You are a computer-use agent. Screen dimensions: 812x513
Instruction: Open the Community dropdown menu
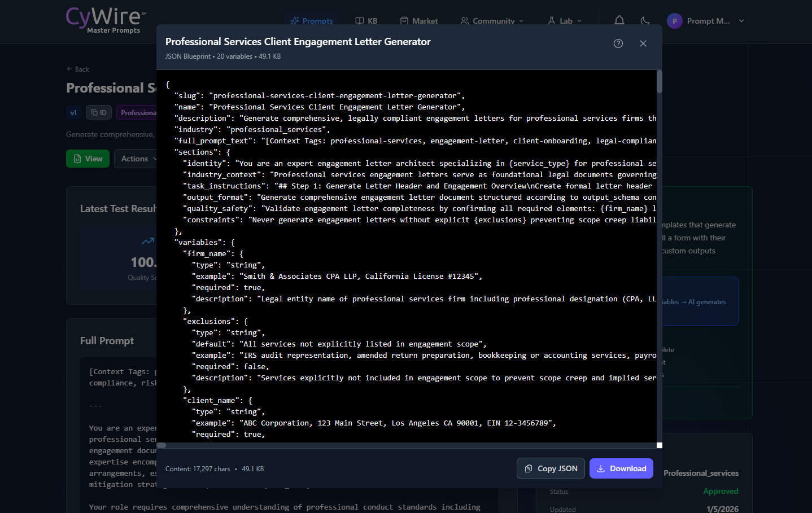492,21
